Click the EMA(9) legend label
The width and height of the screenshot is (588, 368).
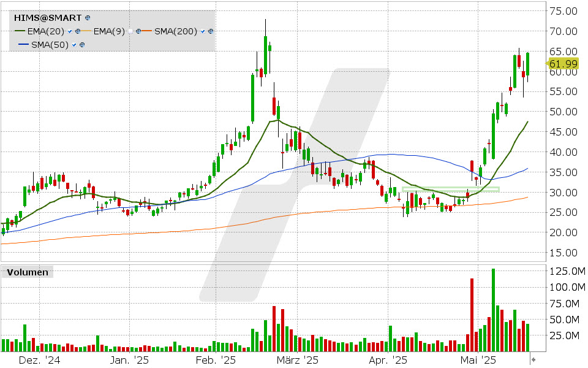(109, 31)
